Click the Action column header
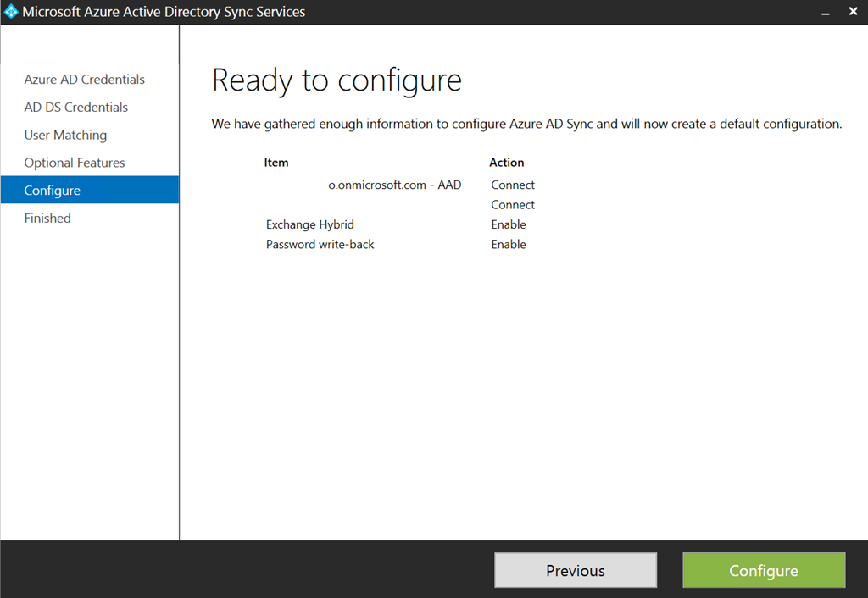 tap(507, 163)
